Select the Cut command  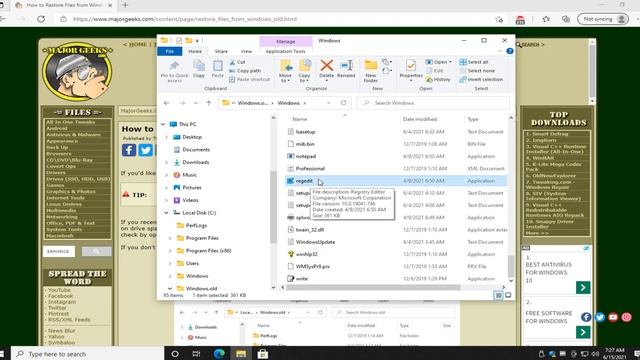[237, 62]
